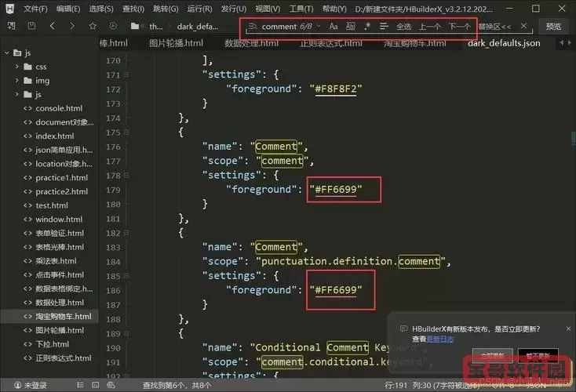This screenshot has height=392, width=576.
Task: Click the 预览 preview button
Action: [x=553, y=27]
